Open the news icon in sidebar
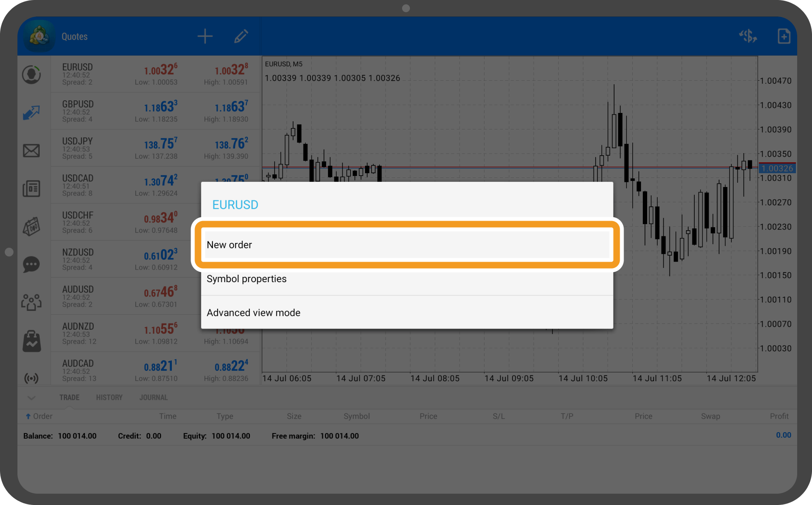Viewport: 812px width, 505px height. 31,189
